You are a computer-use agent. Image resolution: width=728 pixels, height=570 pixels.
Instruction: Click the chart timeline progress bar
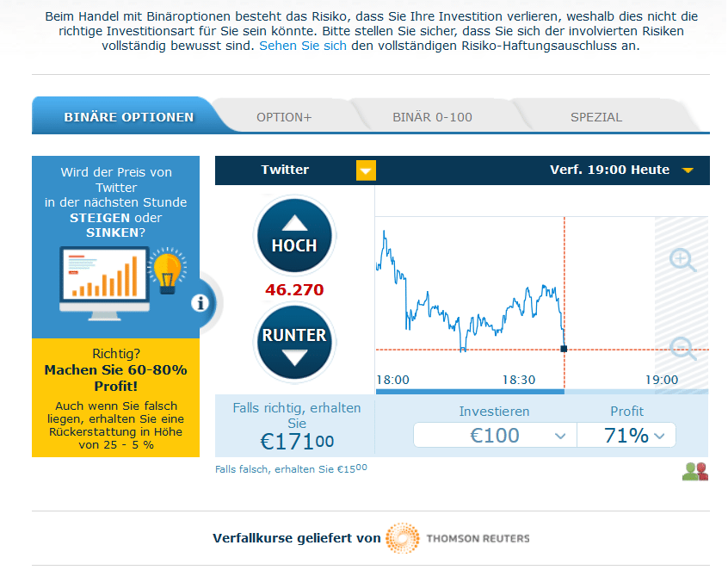[x=542, y=392]
